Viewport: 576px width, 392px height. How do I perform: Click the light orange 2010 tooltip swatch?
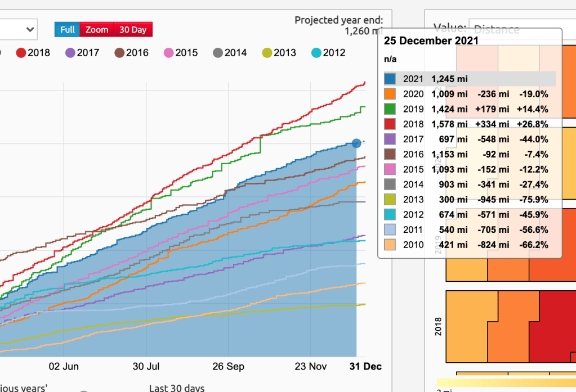click(x=391, y=245)
